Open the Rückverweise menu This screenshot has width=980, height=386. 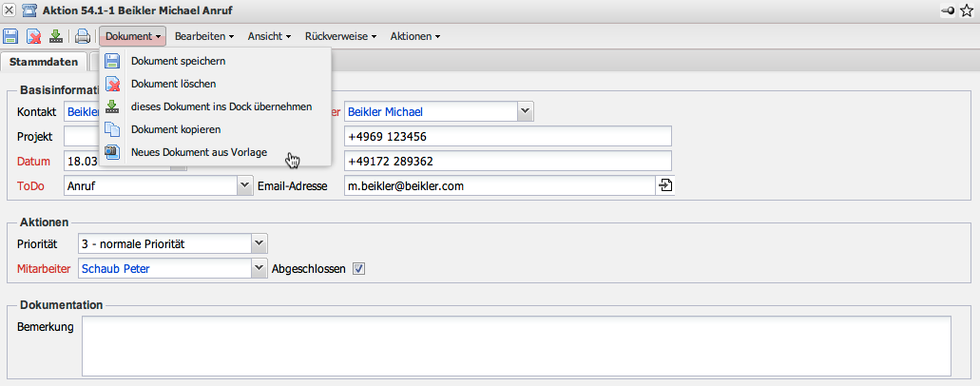point(340,37)
